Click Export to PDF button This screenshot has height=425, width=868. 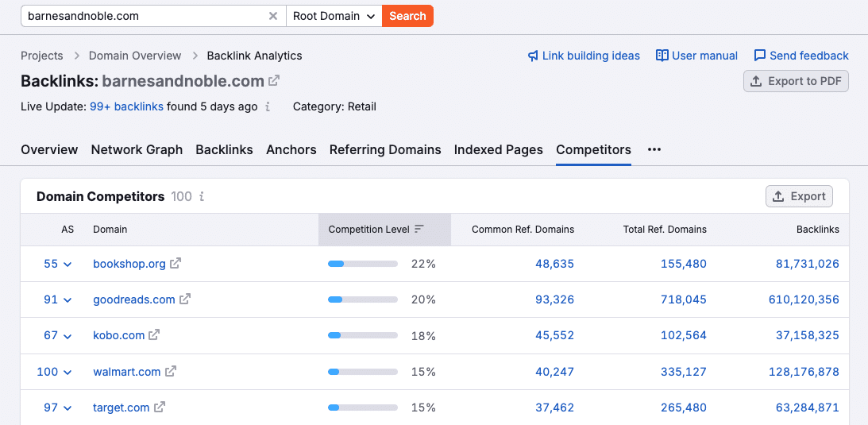click(796, 81)
